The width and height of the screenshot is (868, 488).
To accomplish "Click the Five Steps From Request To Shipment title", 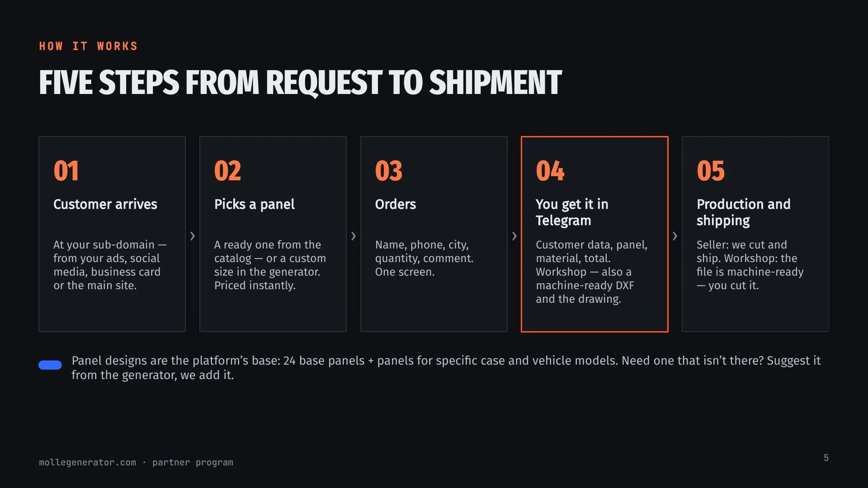I will coord(301,83).
